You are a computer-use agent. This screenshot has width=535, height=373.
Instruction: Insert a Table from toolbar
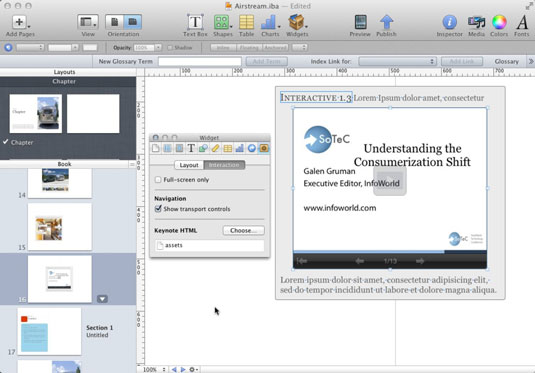coord(246,23)
